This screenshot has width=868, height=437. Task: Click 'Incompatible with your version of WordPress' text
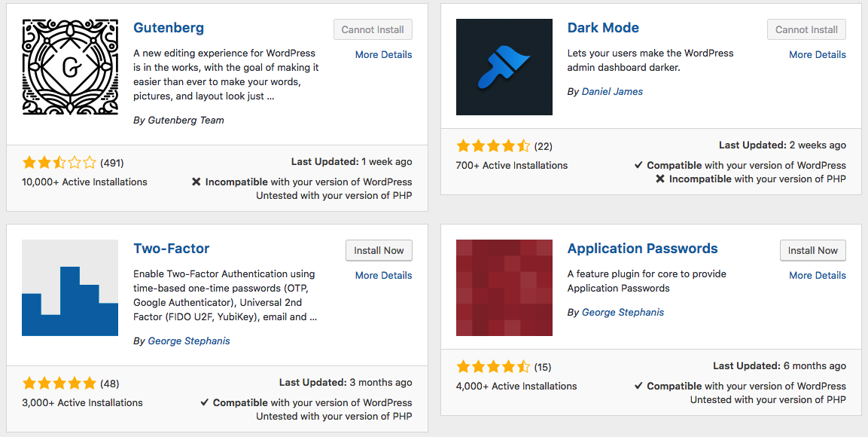(309, 182)
